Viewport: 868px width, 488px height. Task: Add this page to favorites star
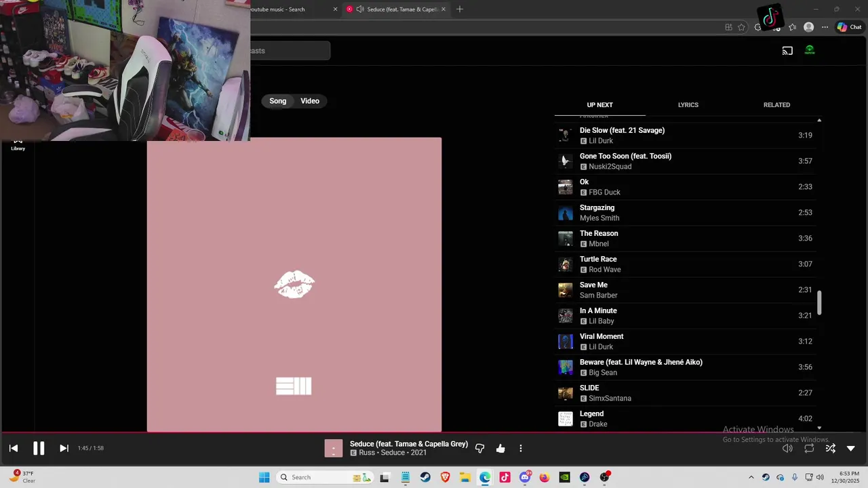[741, 27]
